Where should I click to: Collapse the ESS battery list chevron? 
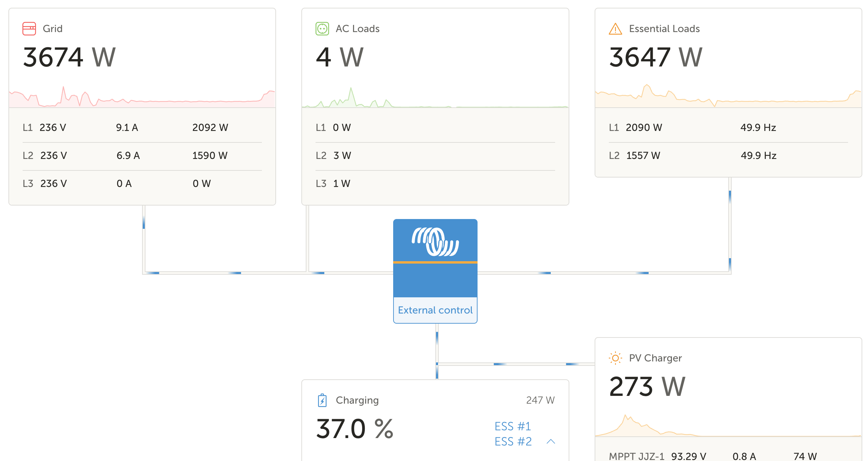click(550, 441)
